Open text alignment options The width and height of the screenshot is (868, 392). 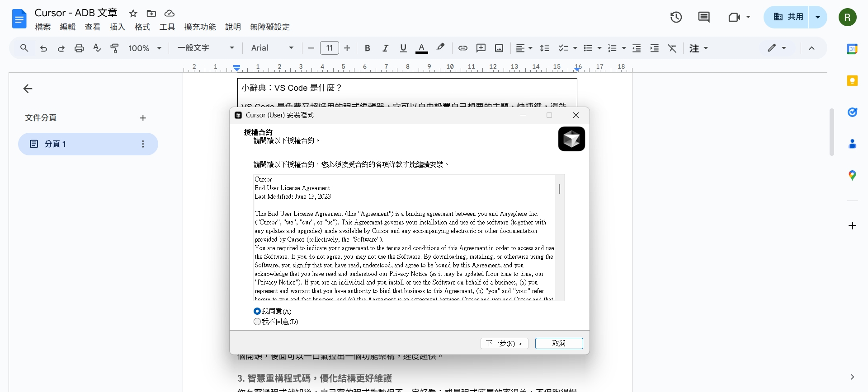pos(524,48)
